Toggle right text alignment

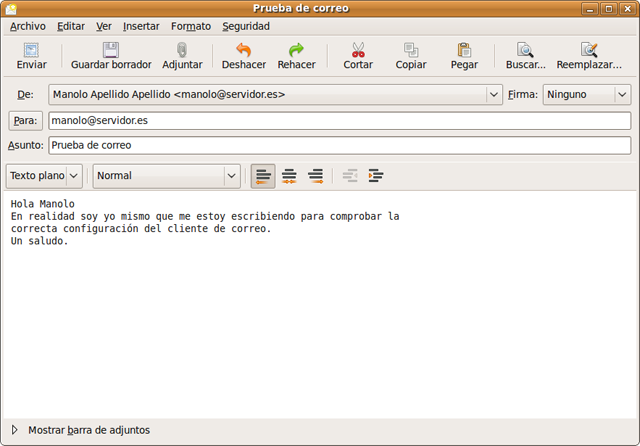point(315,176)
